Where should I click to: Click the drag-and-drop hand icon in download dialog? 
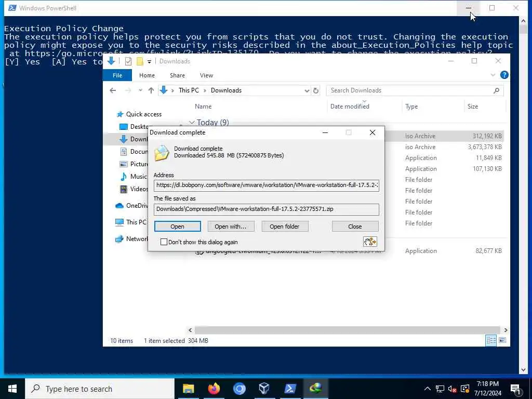tap(370, 242)
